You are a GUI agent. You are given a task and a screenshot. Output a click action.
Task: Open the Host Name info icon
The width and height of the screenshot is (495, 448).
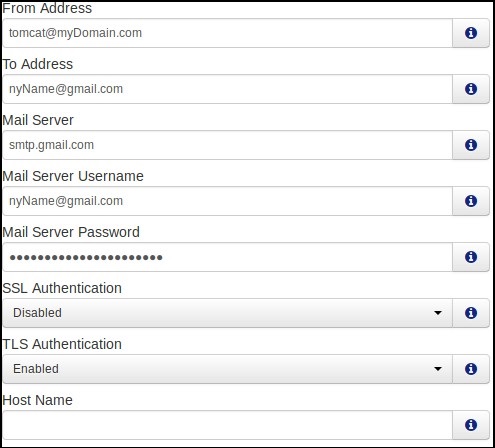[x=471, y=425]
